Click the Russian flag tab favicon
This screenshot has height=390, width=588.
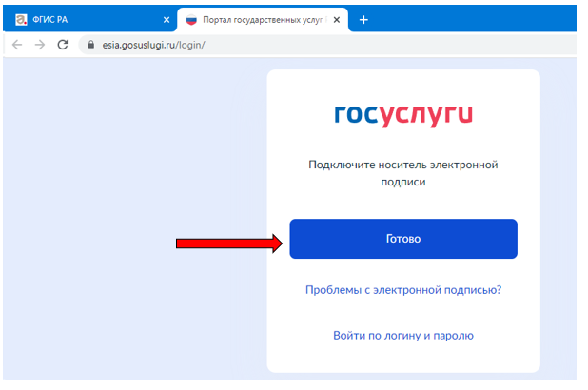pyautogui.click(x=191, y=20)
